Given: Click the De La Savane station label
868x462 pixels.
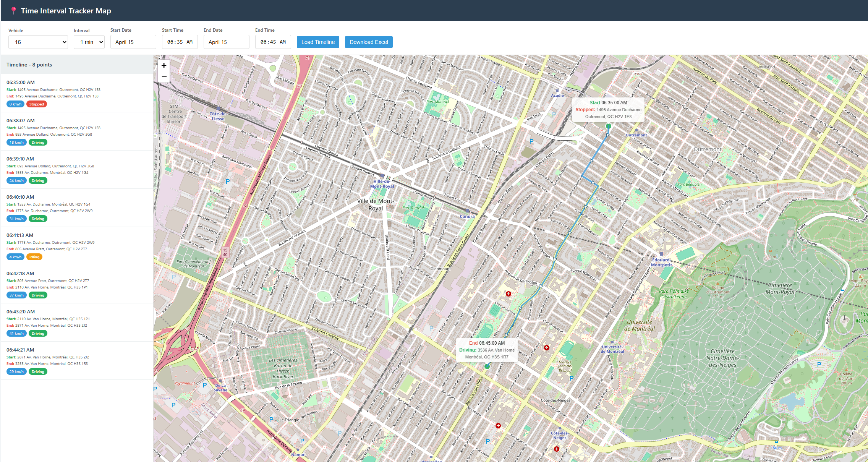Looking at the screenshot, I should (220, 388).
